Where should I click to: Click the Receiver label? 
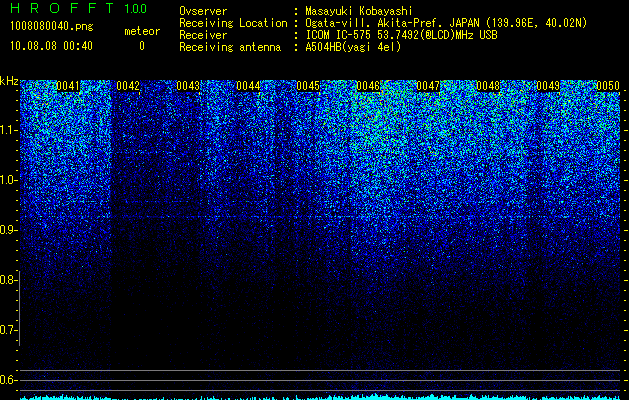point(203,35)
